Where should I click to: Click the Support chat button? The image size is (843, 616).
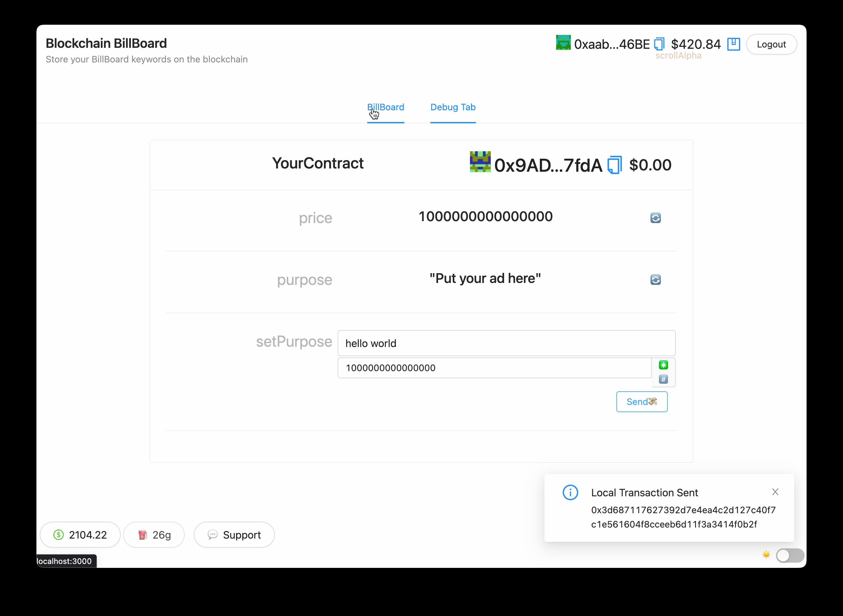(x=234, y=535)
